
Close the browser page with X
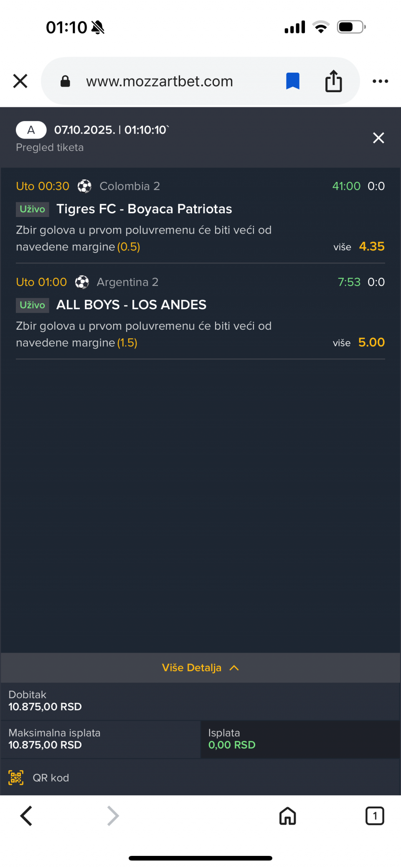click(x=20, y=81)
